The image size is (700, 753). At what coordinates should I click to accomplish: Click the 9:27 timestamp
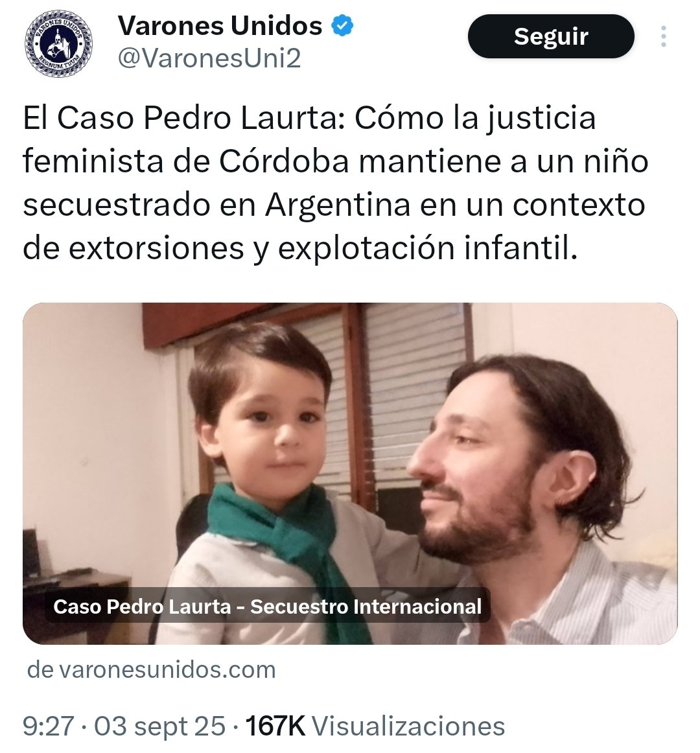click(48, 726)
